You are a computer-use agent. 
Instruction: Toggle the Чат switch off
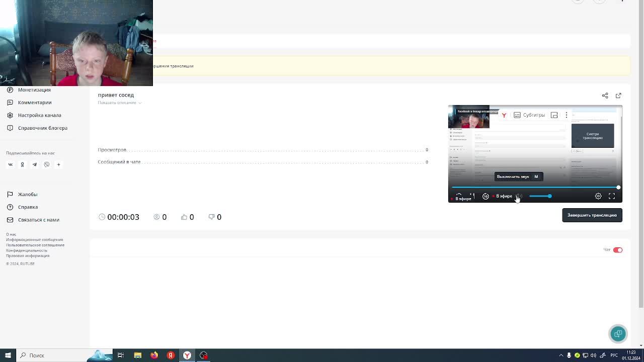pos(617,250)
